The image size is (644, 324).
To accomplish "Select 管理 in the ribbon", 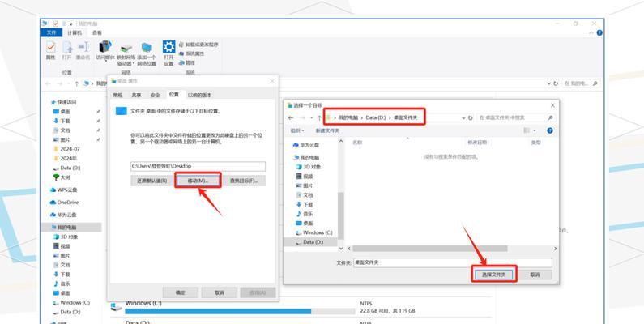I will (187, 63).
